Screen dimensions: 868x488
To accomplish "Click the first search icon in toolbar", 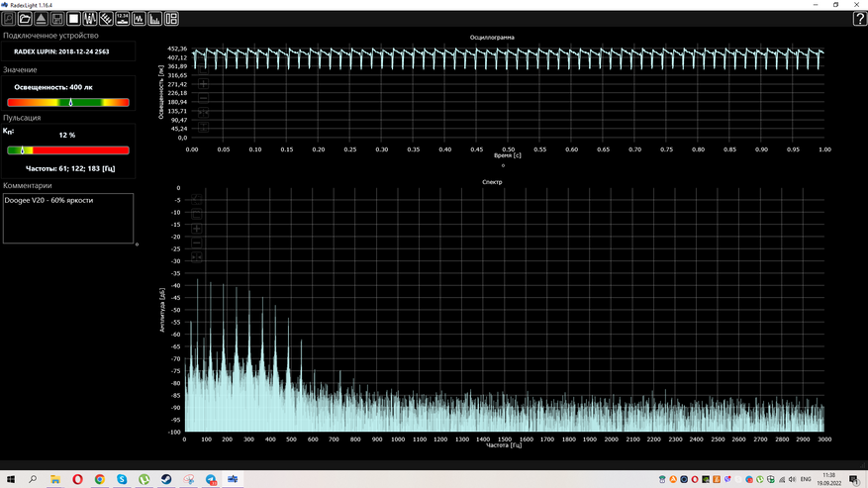I will (x=9, y=19).
